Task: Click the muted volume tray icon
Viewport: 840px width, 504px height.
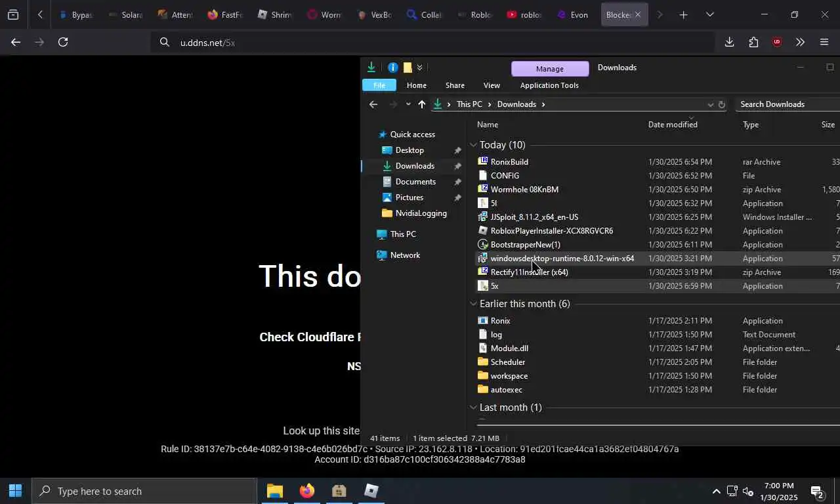Action: (x=747, y=492)
